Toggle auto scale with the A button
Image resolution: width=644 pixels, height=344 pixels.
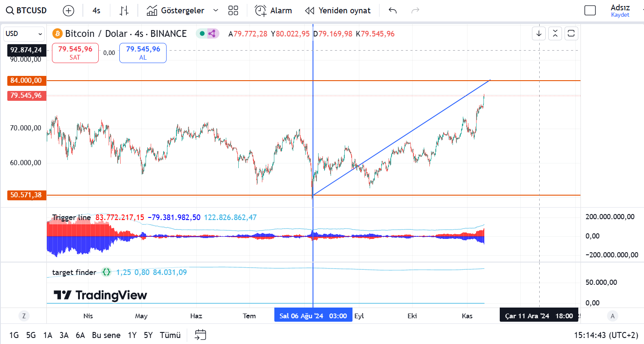(613, 316)
